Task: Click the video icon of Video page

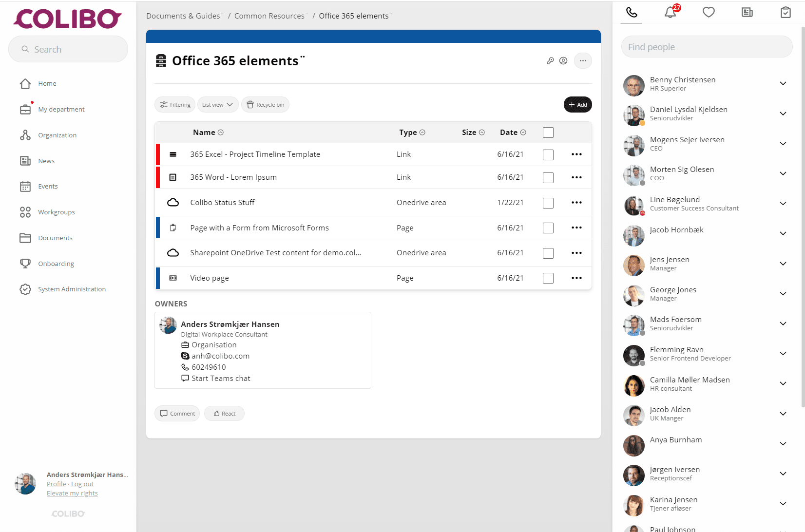Action: click(173, 278)
